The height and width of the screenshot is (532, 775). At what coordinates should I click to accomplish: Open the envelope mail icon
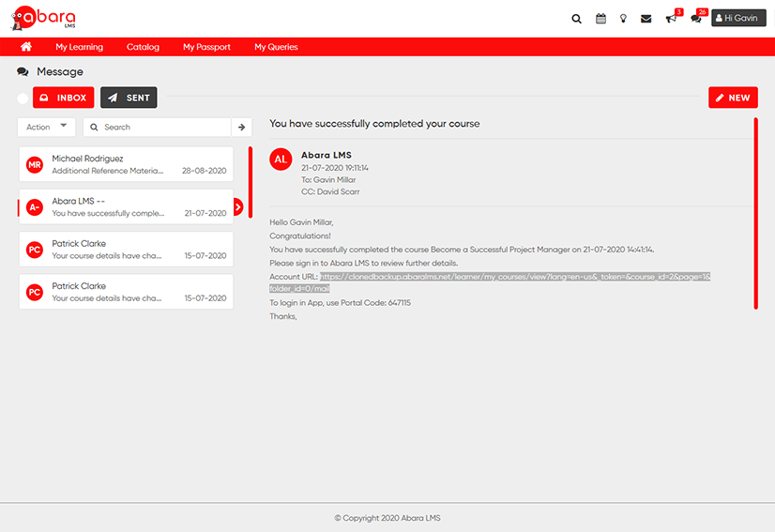tap(646, 19)
